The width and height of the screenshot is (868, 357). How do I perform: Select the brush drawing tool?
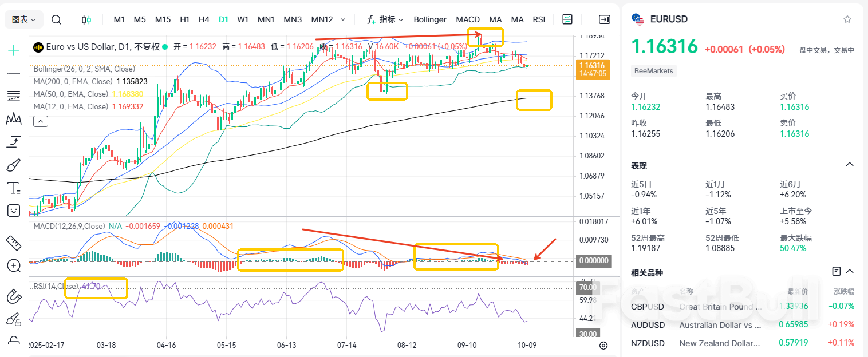click(x=13, y=165)
